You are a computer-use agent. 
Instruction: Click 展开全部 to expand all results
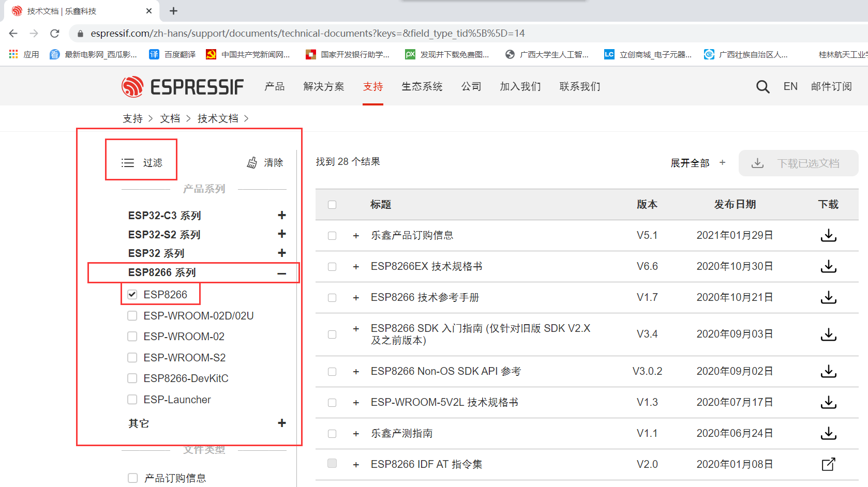click(x=698, y=163)
